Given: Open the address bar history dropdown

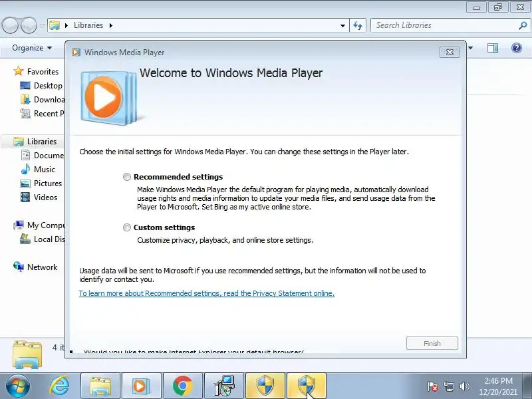Looking at the screenshot, I should [x=342, y=25].
